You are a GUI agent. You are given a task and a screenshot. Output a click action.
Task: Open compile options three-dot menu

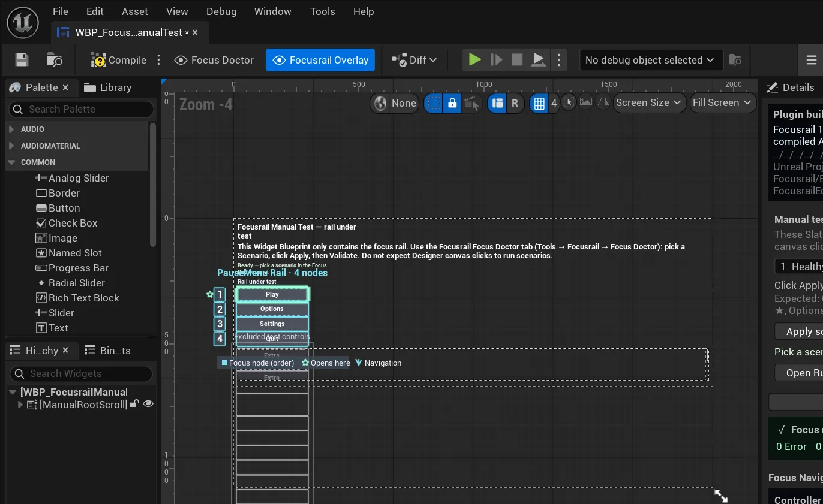pos(158,60)
